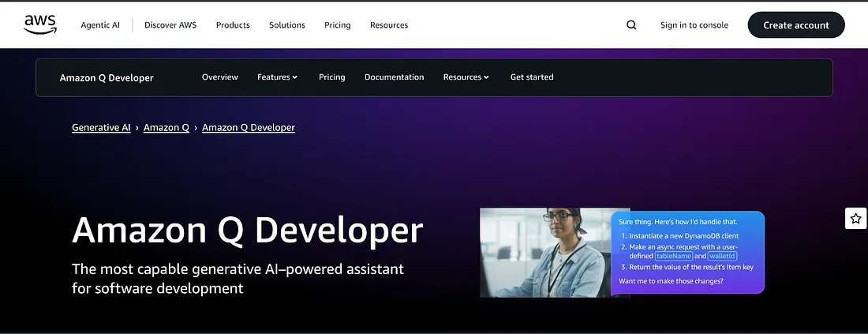
Task: Click the star bookmark icon
Action: pos(856,218)
